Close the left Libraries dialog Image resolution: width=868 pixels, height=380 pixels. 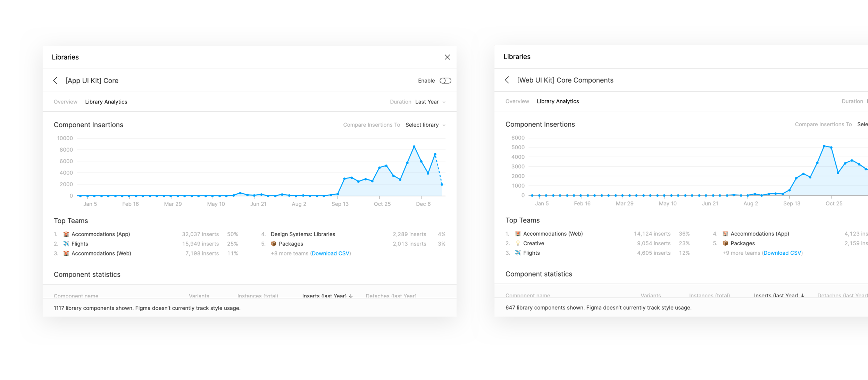447,57
